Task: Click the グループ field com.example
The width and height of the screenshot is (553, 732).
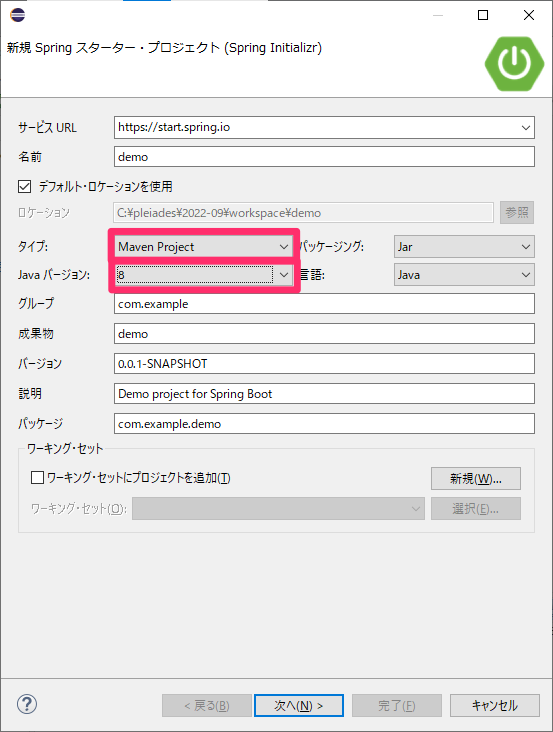Action: pos(324,304)
